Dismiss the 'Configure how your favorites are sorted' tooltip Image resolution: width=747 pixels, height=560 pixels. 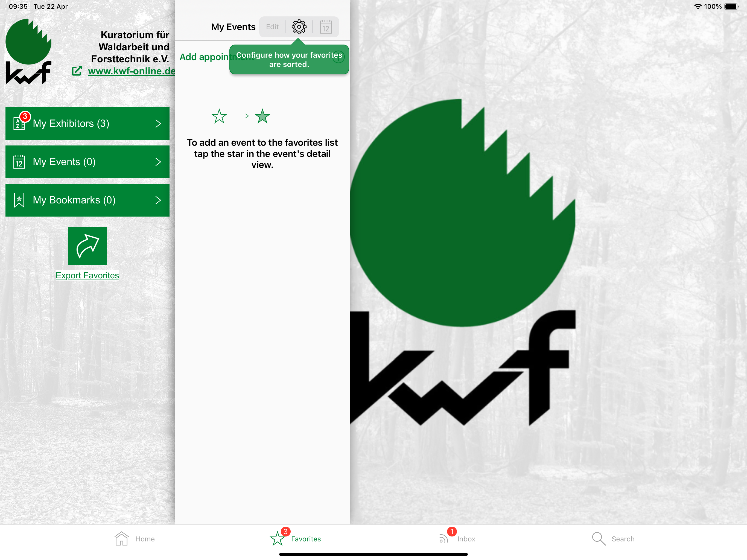tap(289, 59)
